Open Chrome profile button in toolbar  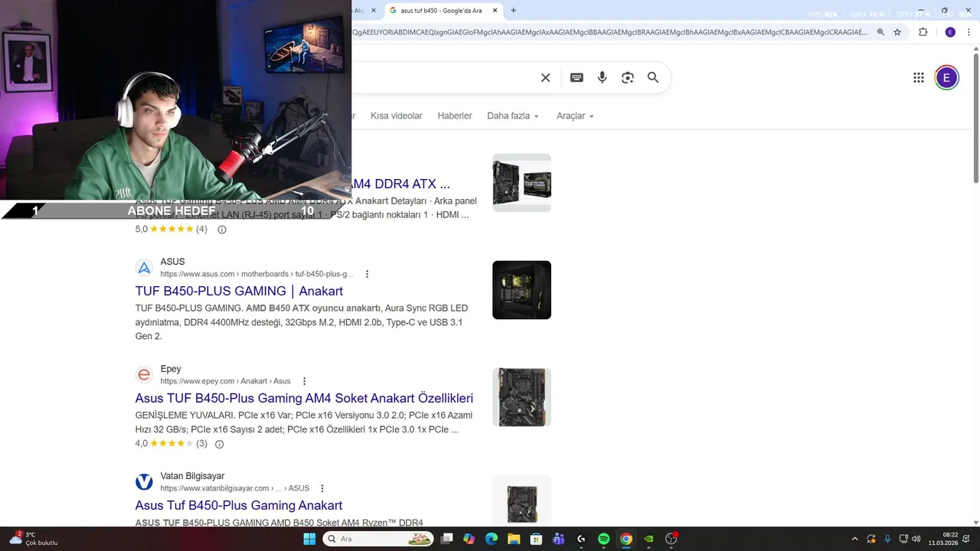950,32
